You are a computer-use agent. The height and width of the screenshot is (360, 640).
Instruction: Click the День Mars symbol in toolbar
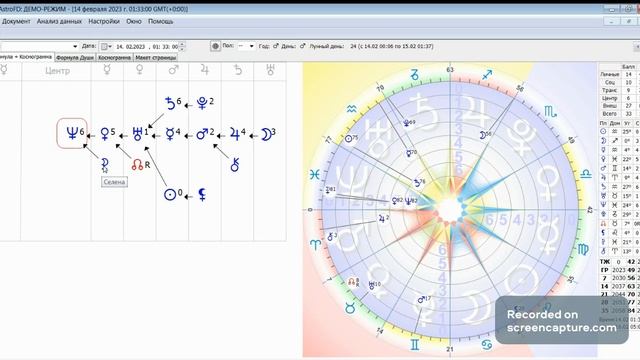302,46
